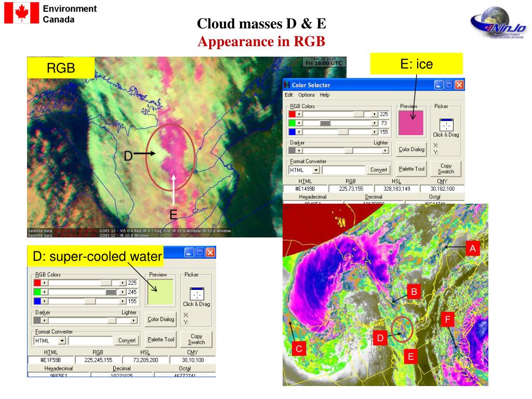
Task: Click the yellow-green Preview swatch in the D: super-cooled water window
Action: coord(161,292)
